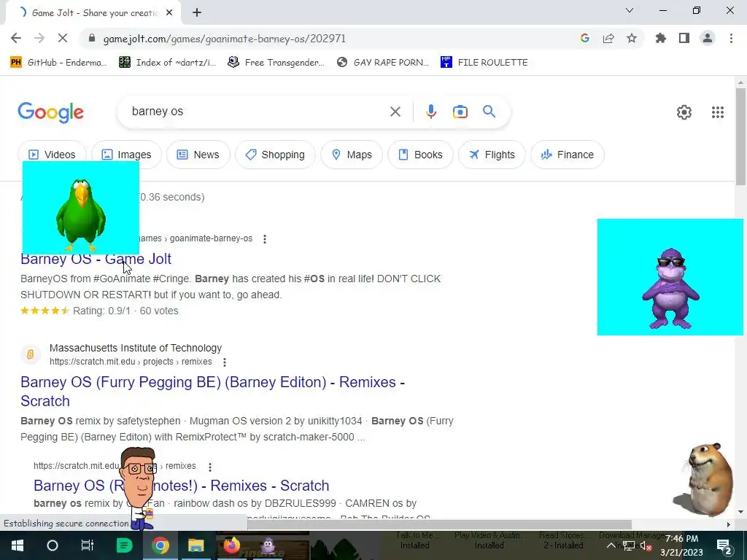This screenshot has height=560, width=747.
Task: Click the purple BonziBuddy gorilla
Action: [x=671, y=288]
